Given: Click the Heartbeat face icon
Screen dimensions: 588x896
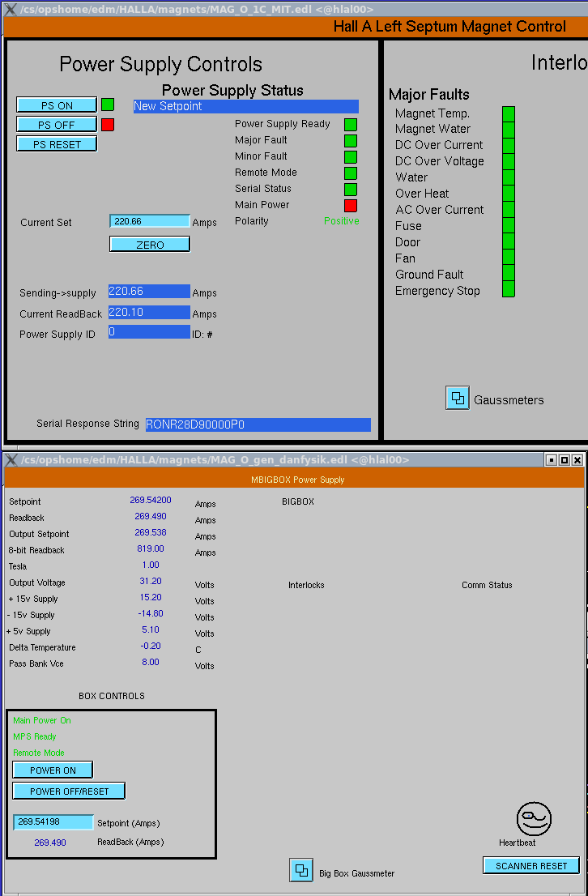Looking at the screenshot, I should click(x=534, y=819).
